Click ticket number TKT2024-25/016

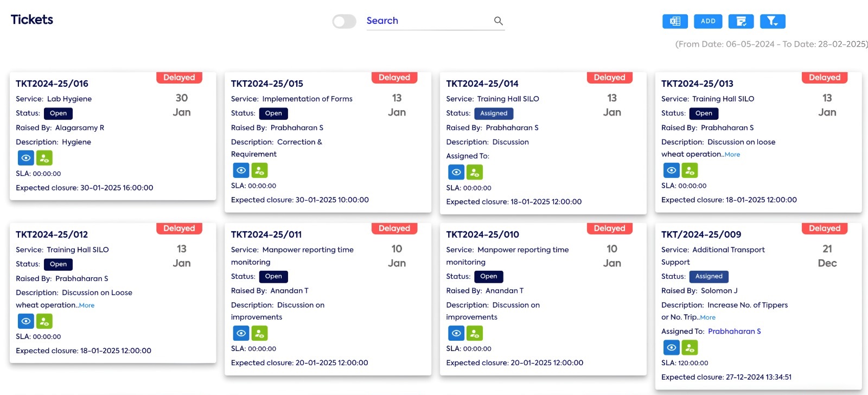(x=52, y=84)
